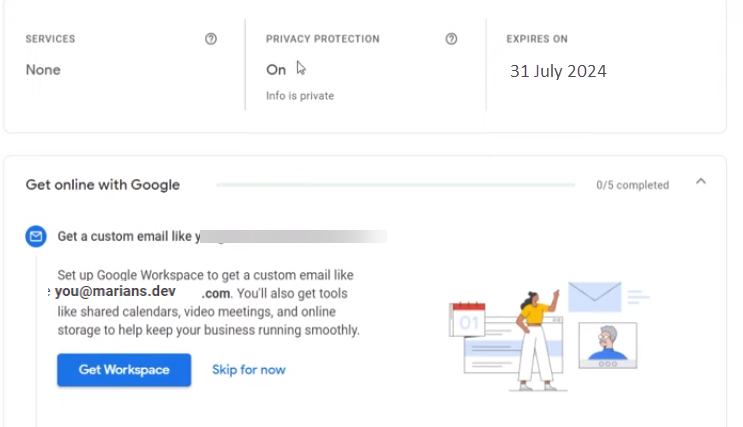Click the Expires On label
This screenshot has height=427, width=743.
coord(537,39)
